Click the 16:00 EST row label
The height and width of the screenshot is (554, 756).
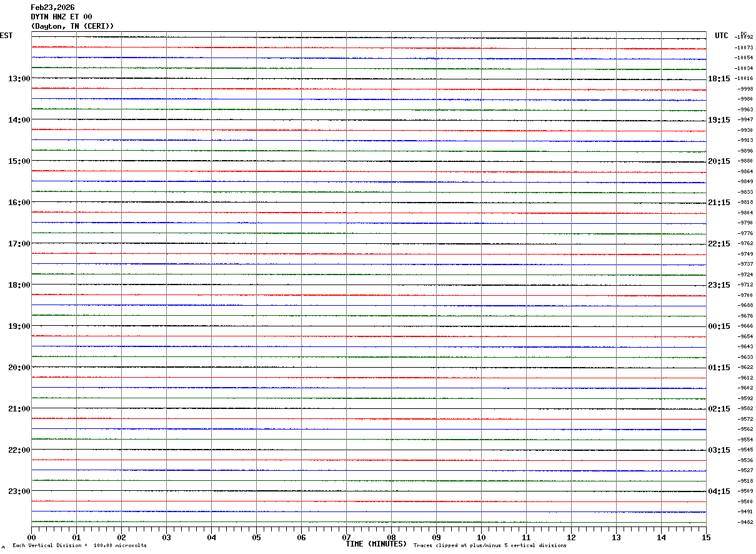[19, 203]
